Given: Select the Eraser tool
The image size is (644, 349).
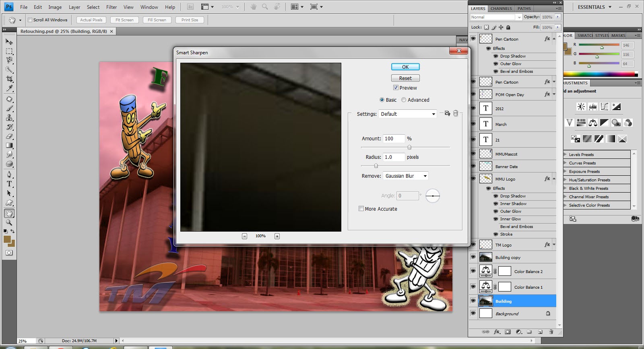Looking at the screenshot, I should pyautogui.click(x=9, y=136).
